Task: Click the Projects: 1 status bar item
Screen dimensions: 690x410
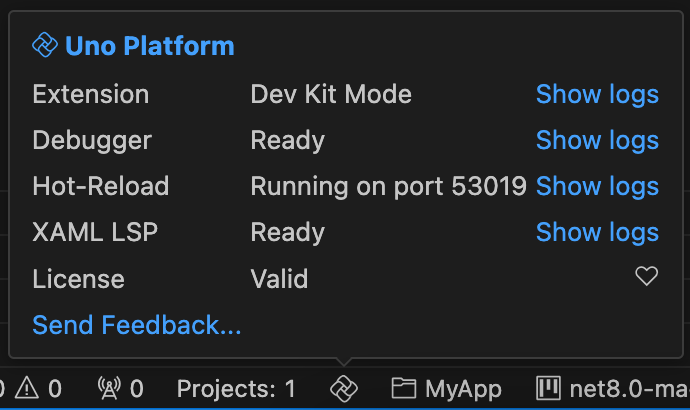Action: click(236, 389)
